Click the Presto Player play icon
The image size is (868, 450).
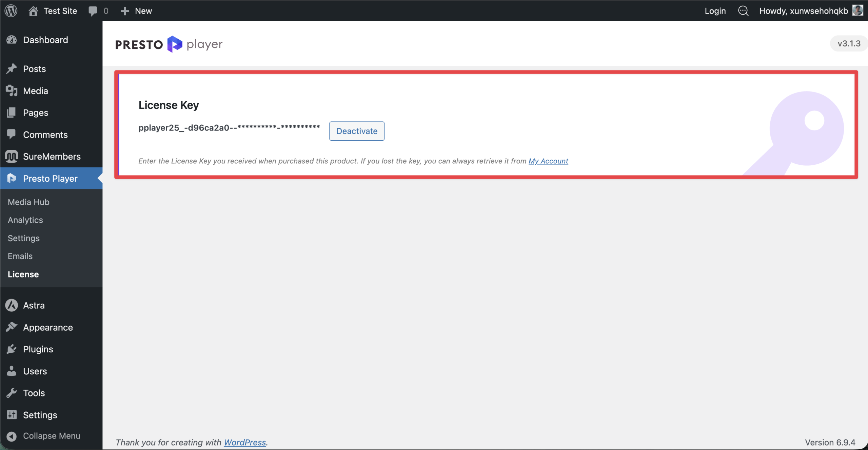(12, 178)
